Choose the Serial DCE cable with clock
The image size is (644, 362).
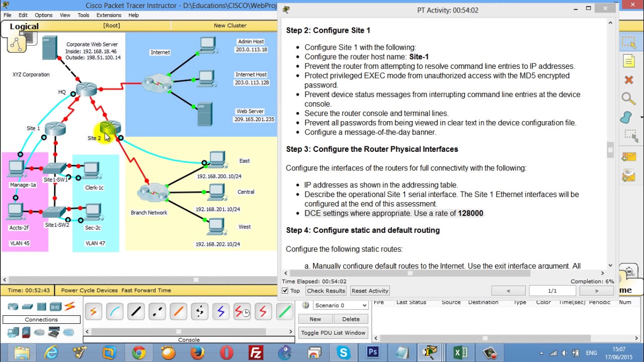pos(242,312)
